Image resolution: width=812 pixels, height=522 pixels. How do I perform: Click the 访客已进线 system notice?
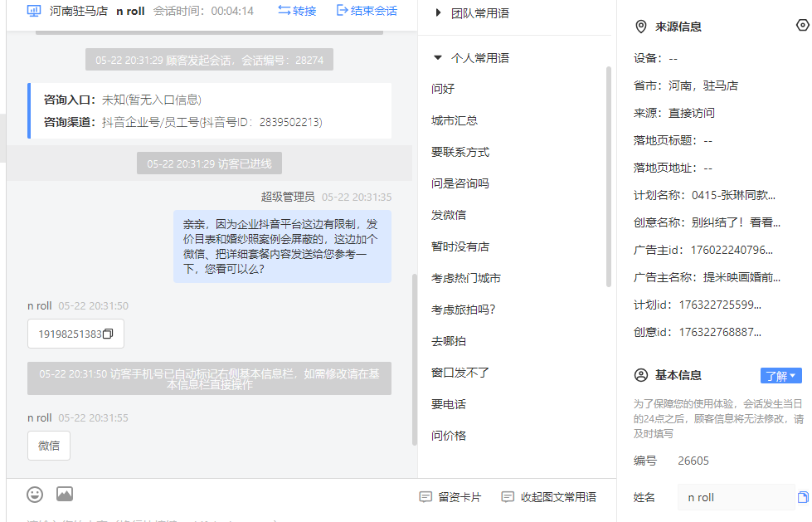pos(209,163)
